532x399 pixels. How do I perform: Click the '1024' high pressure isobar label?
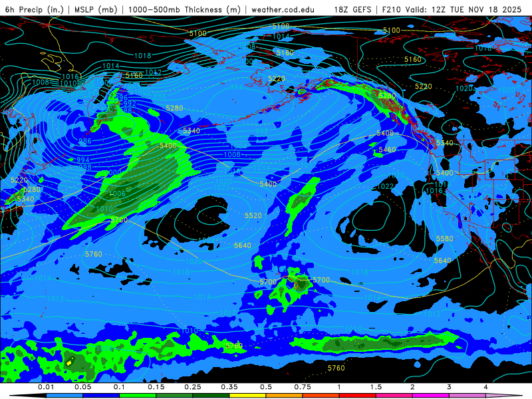pos(207,240)
